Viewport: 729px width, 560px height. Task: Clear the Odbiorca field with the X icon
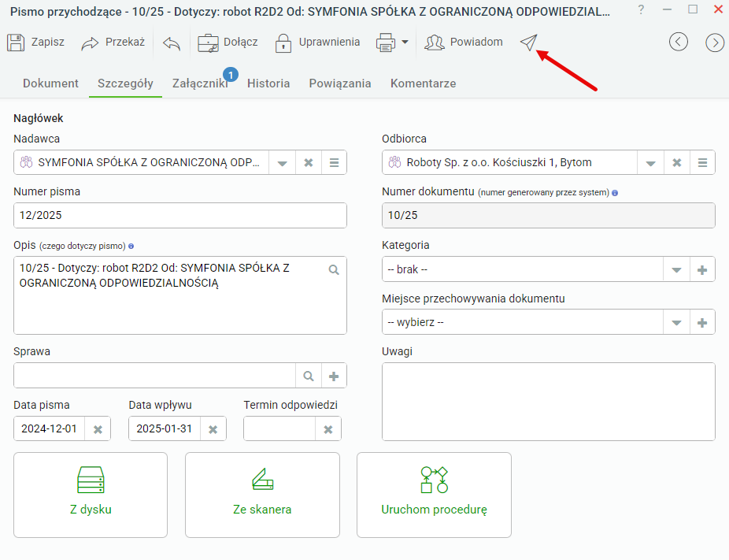tap(677, 163)
